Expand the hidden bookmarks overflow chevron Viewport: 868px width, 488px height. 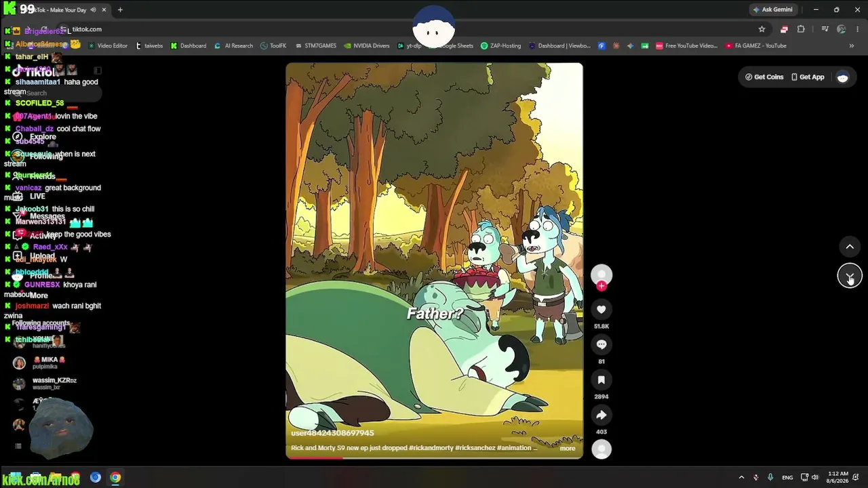tap(851, 46)
